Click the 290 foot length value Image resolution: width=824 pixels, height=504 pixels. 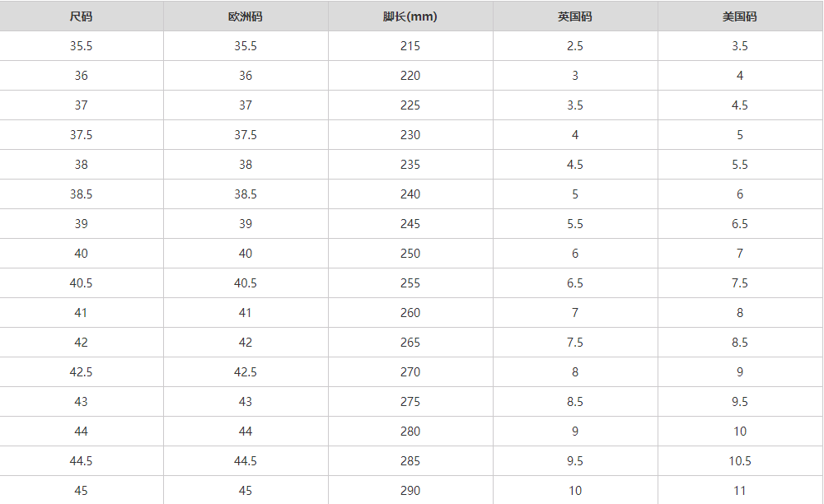(410, 491)
